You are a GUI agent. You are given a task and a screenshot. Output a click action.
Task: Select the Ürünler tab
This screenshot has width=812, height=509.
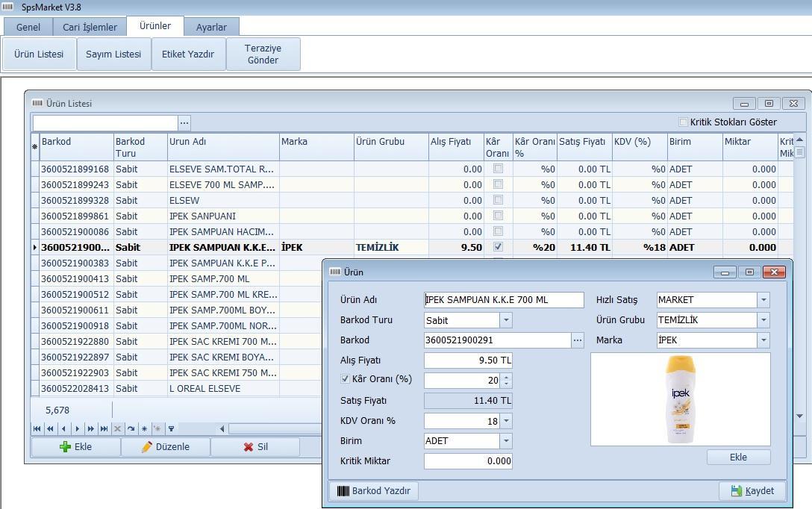click(154, 26)
